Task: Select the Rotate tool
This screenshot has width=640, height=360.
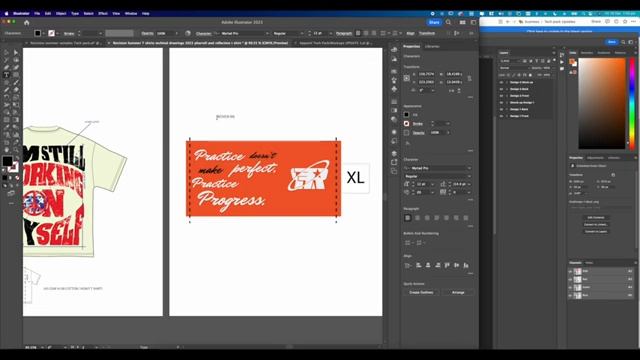Action: (x=7, y=97)
